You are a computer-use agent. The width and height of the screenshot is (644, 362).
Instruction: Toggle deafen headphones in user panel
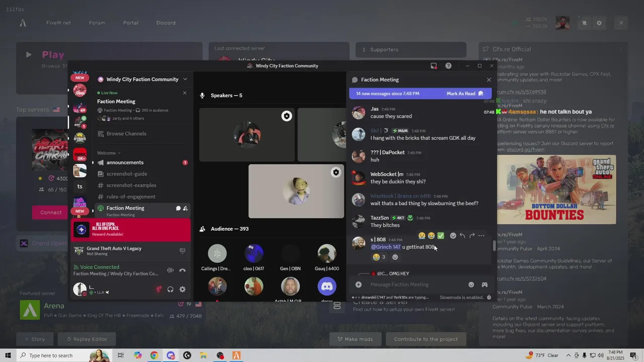pos(171,289)
